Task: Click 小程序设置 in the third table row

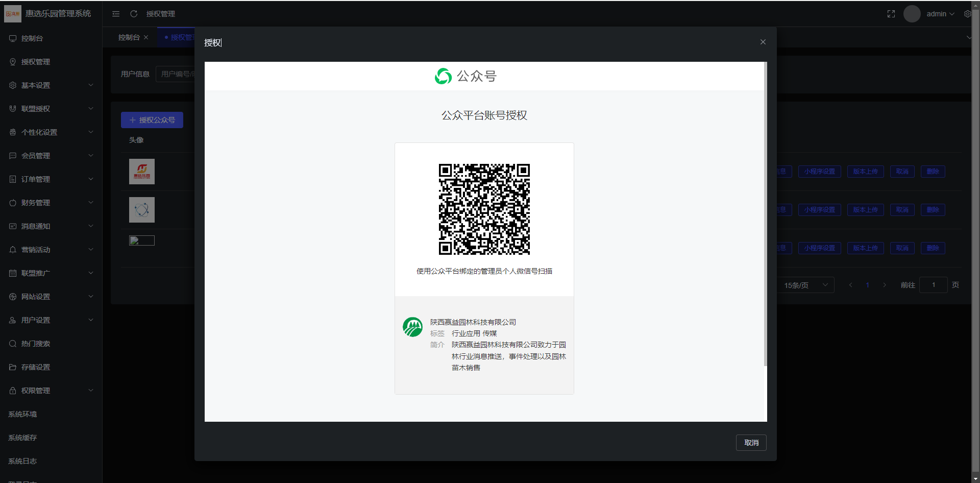Action: pyautogui.click(x=820, y=248)
